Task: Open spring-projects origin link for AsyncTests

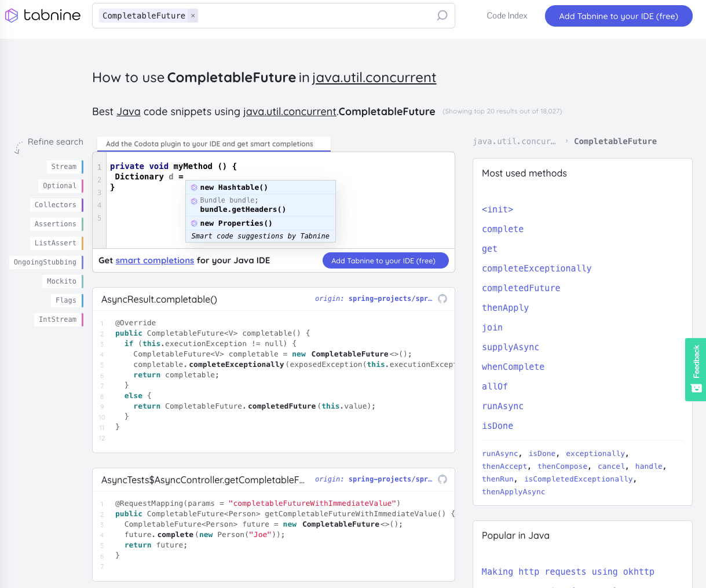Action: coord(390,479)
